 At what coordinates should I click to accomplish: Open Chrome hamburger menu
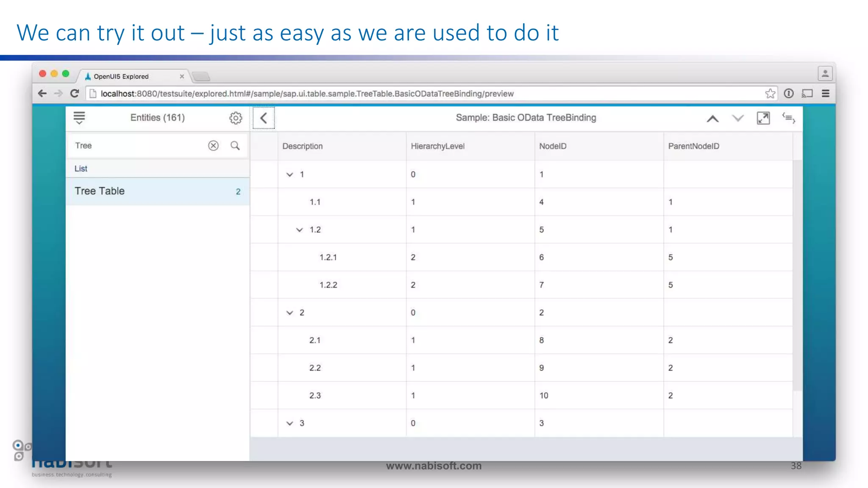(x=826, y=94)
